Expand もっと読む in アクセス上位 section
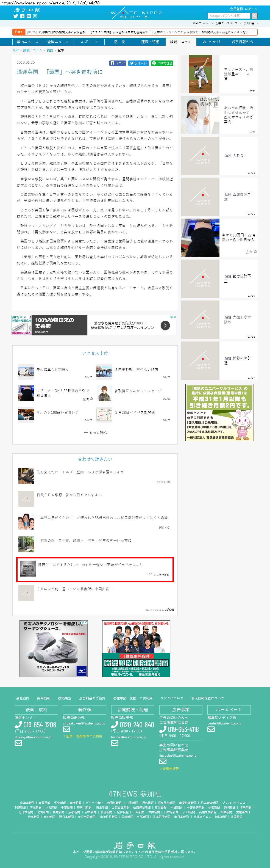 pyautogui.click(x=95, y=432)
